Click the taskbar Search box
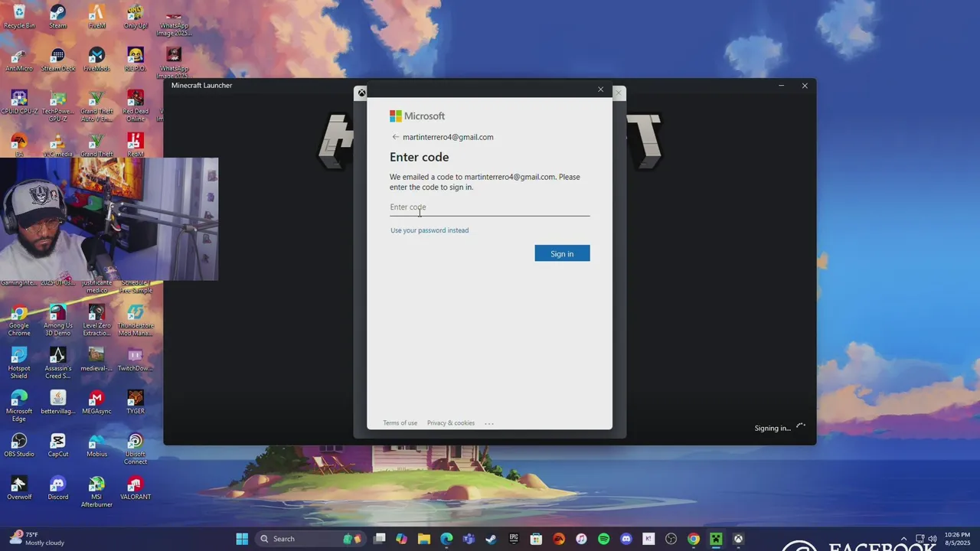Screen dimensions: 980x551 coord(311,539)
